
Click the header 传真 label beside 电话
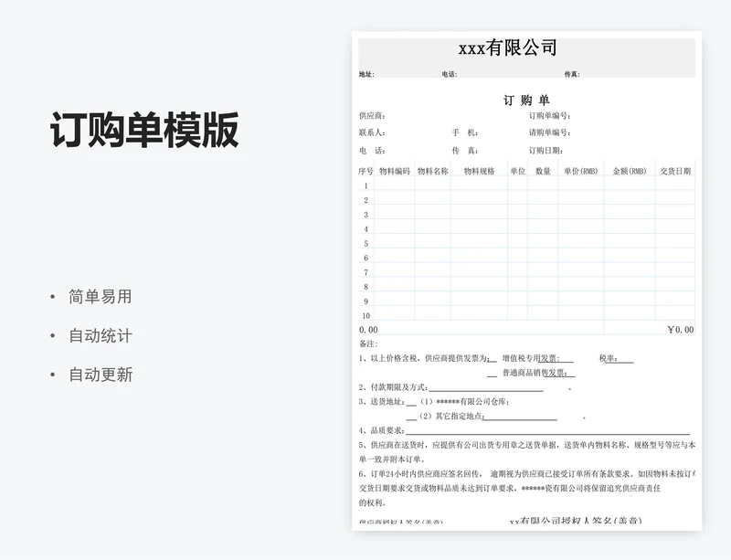click(x=572, y=74)
